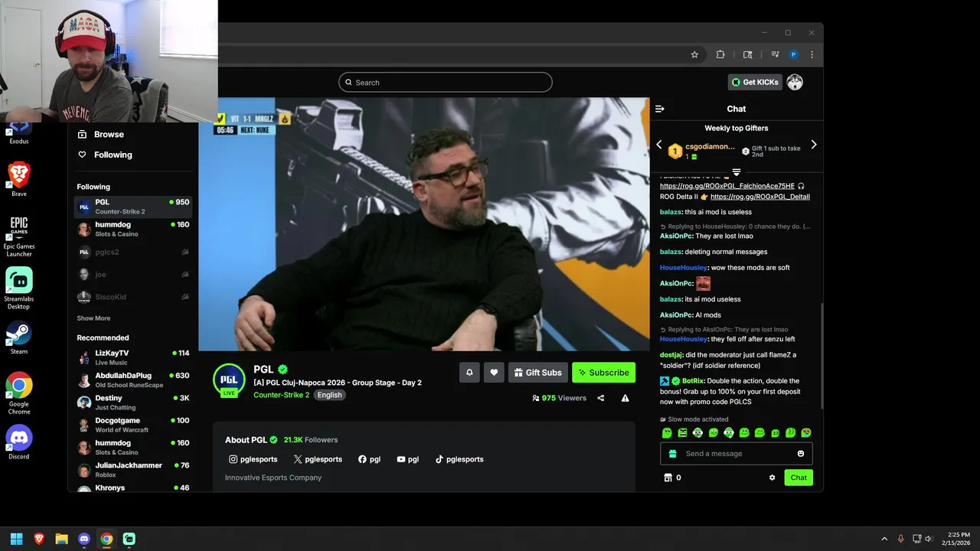Click the chat panel scrollbar
This screenshot has width=980, height=551.
tap(822, 356)
